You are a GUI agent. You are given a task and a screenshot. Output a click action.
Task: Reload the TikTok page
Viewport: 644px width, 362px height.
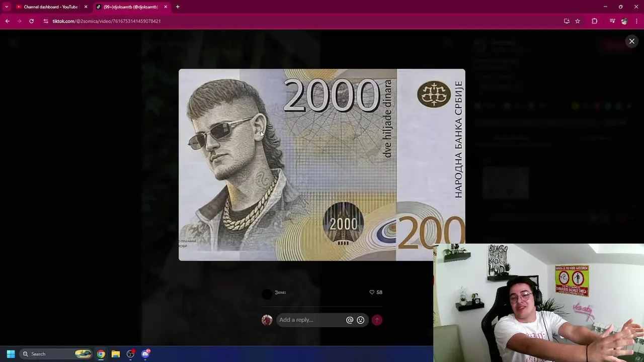(x=31, y=21)
